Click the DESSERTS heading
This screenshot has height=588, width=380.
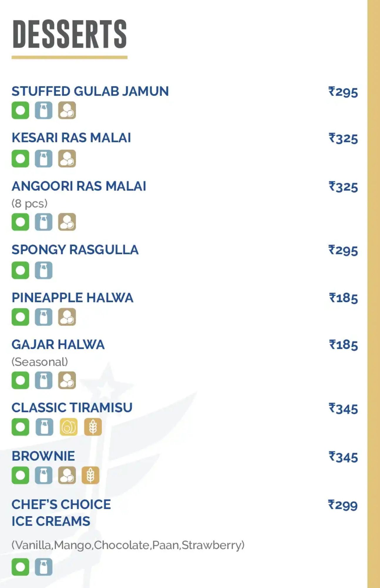coord(70,34)
